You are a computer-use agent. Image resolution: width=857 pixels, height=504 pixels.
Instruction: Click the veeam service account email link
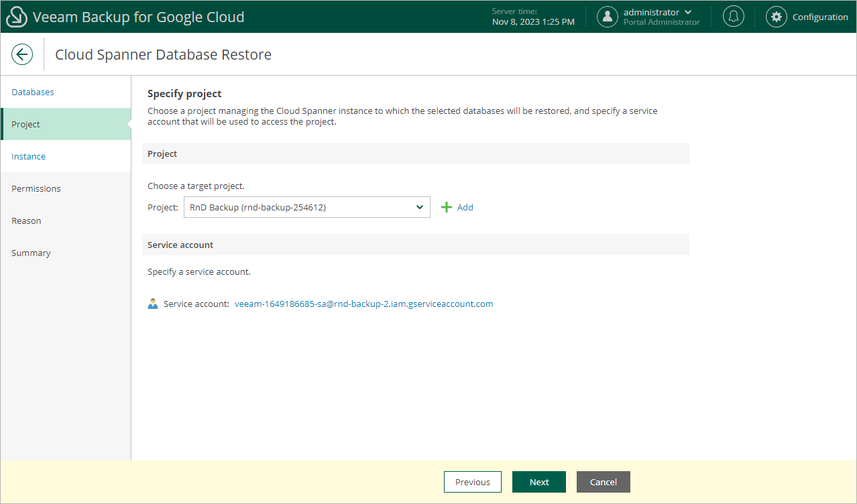[363, 304]
